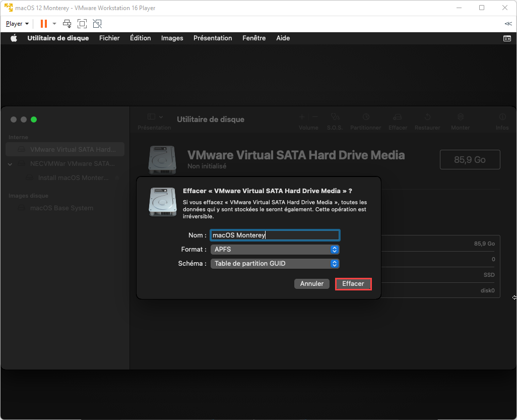Open the Fenêtre menu
The height and width of the screenshot is (420, 517).
tap(254, 38)
